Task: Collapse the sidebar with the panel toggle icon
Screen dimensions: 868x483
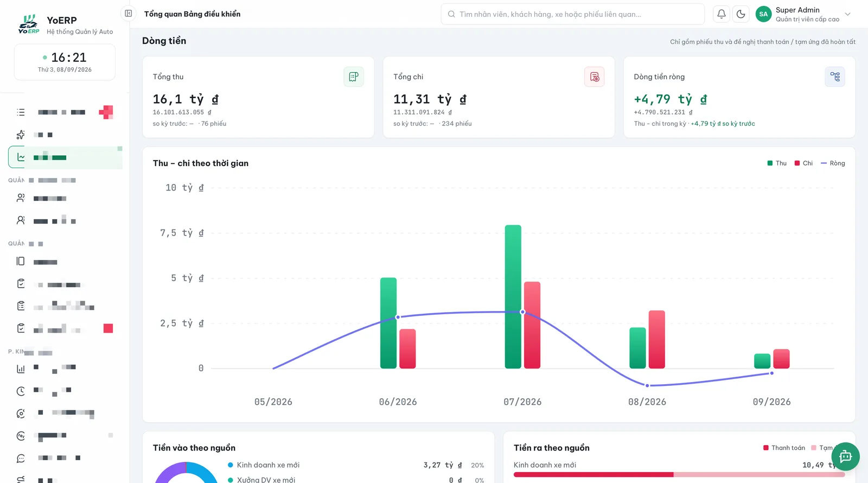Action: [x=129, y=14]
